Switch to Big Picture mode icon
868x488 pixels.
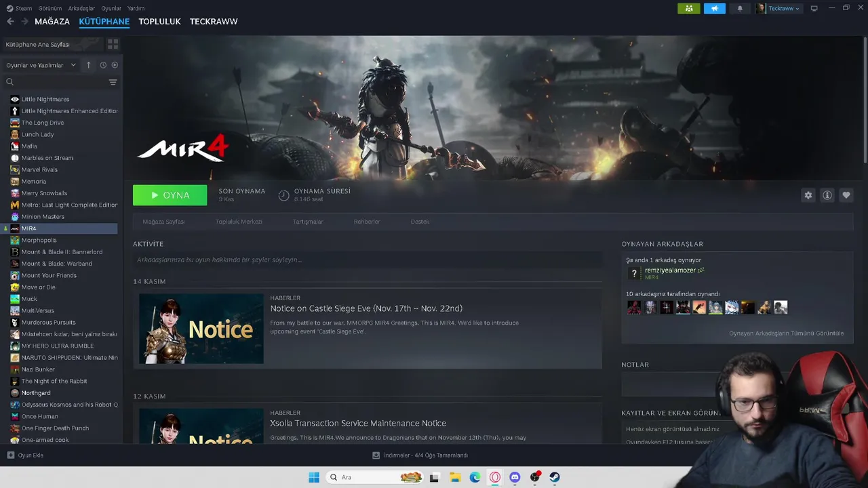[x=814, y=8]
